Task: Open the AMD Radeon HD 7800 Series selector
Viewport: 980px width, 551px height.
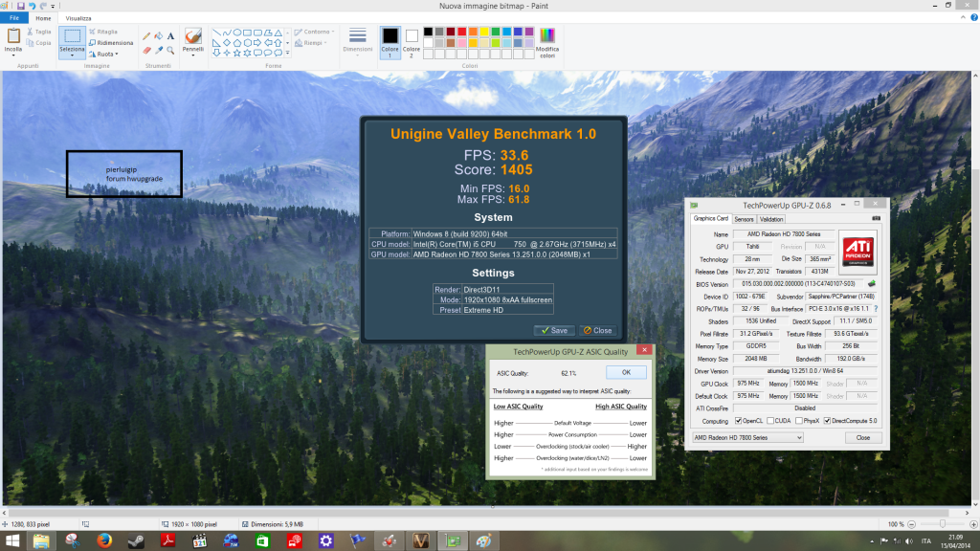Action: coord(747,437)
